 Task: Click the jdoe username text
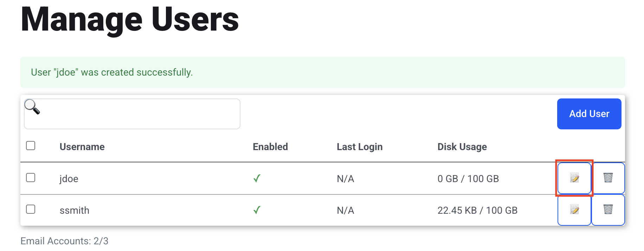tap(69, 179)
